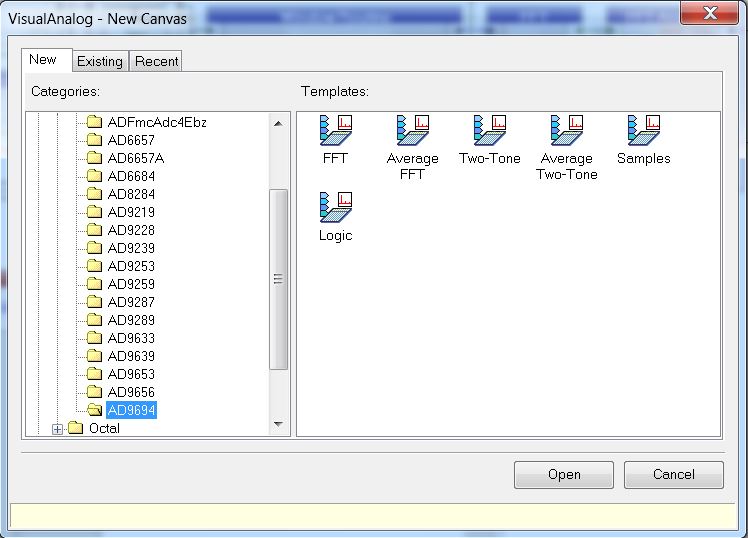
Task: Click the categories scrollbar up arrow
Action: pyautogui.click(x=279, y=124)
